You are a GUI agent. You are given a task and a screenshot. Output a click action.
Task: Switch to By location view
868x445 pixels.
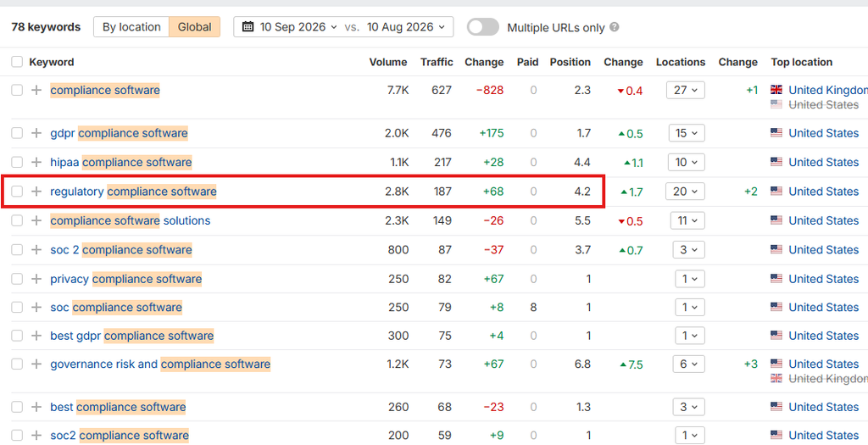[x=131, y=26]
